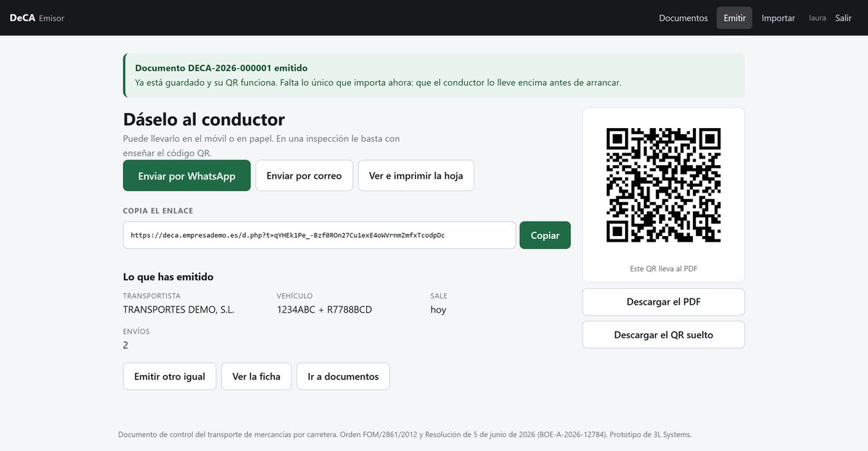Viewport: 868px width, 451px height.
Task: Click the document link URL field
Action: point(319,235)
